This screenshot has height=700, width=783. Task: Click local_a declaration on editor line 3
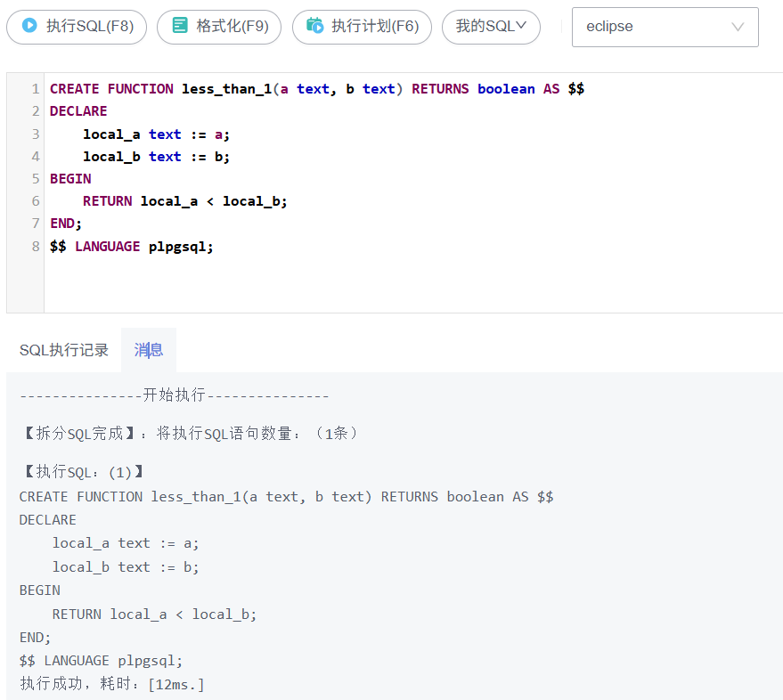pos(111,134)
